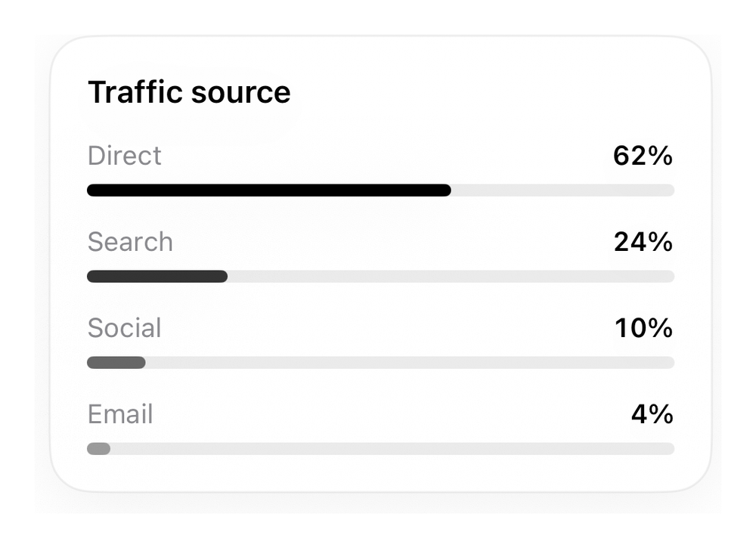Click the right end of the Email track
This screenshot has width=756, height=548.
(669, 449)
